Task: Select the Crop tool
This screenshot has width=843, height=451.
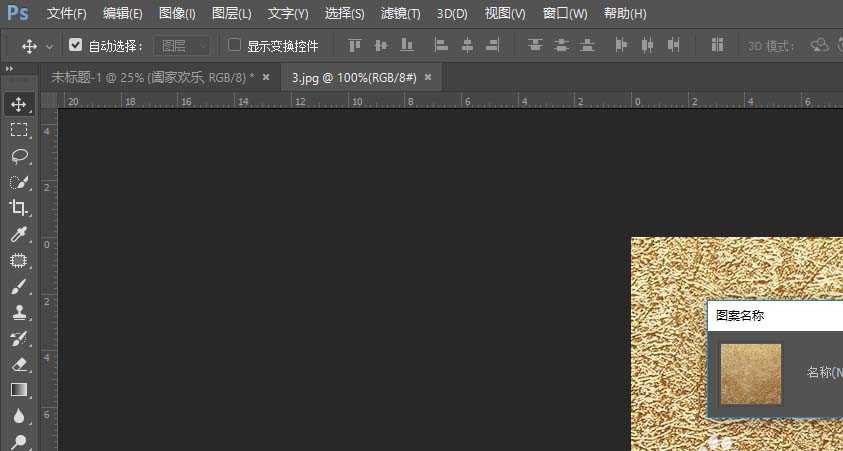Action: [x=19, y=208]
